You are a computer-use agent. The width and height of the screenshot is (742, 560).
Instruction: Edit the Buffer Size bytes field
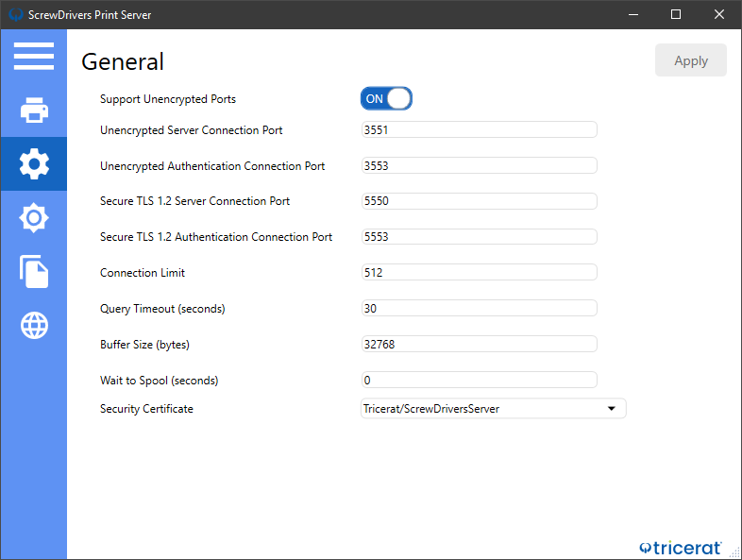click(479, 344)
